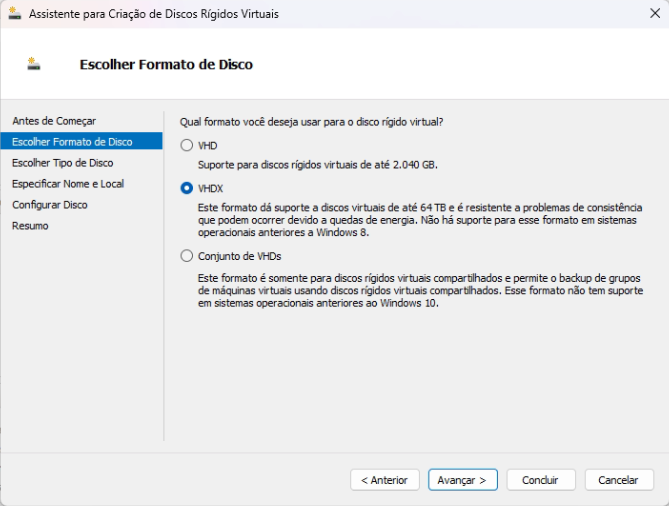Select the VHD format radio button

(186, 145)
